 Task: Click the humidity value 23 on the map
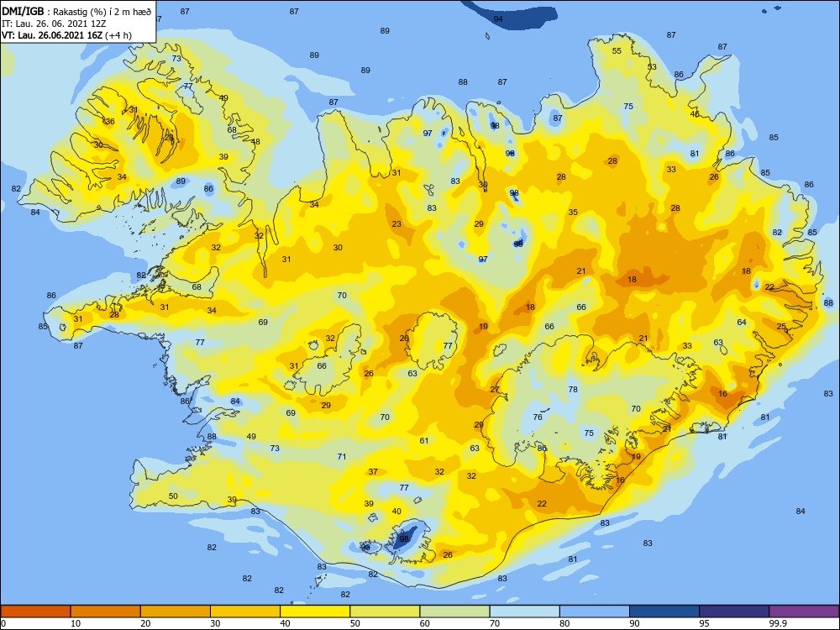click(x=396, y=224)
